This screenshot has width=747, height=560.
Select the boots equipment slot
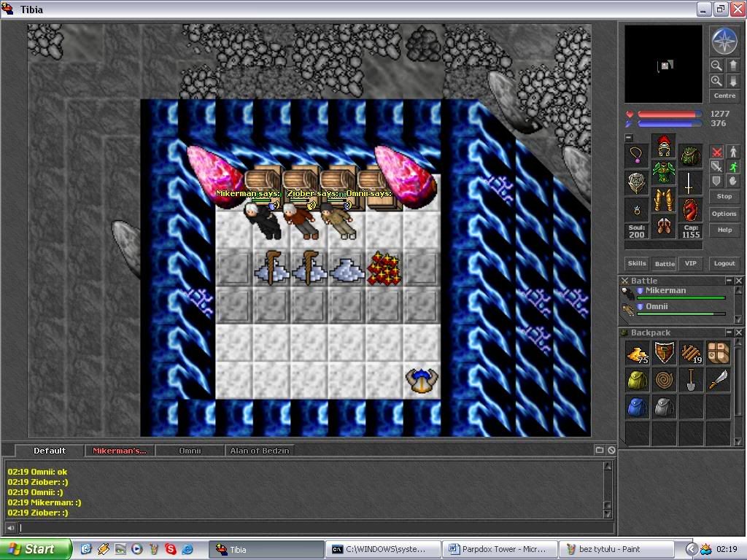click(x=664, y=227)
